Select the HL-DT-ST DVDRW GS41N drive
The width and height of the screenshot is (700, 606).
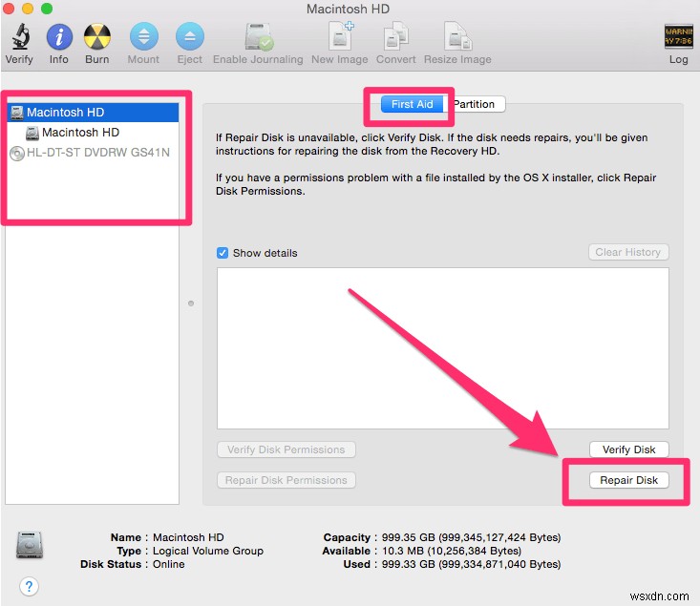93,153
